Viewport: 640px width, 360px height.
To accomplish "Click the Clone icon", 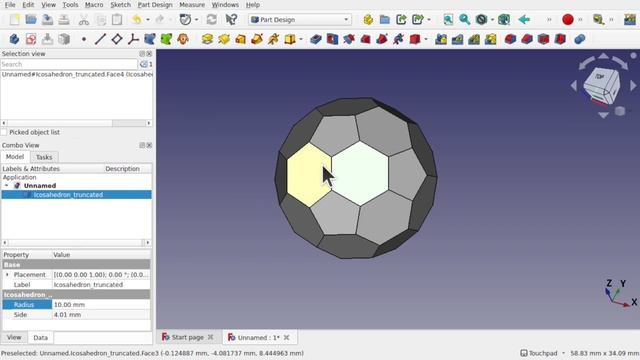I will [183, 39].
